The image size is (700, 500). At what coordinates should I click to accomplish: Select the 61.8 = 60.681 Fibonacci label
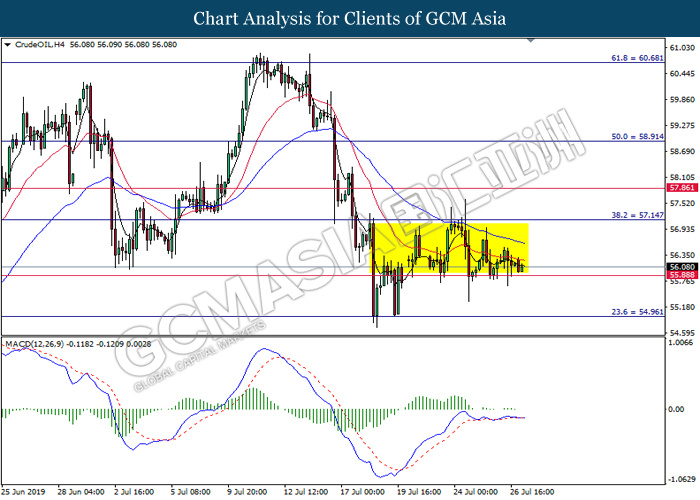(637, 58)
